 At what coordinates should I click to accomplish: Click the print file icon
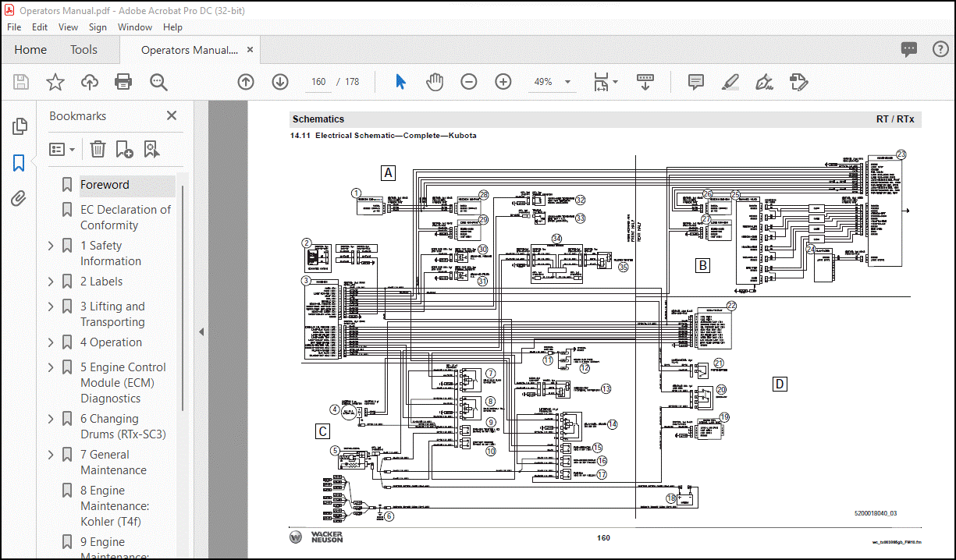tap(123, 82)
